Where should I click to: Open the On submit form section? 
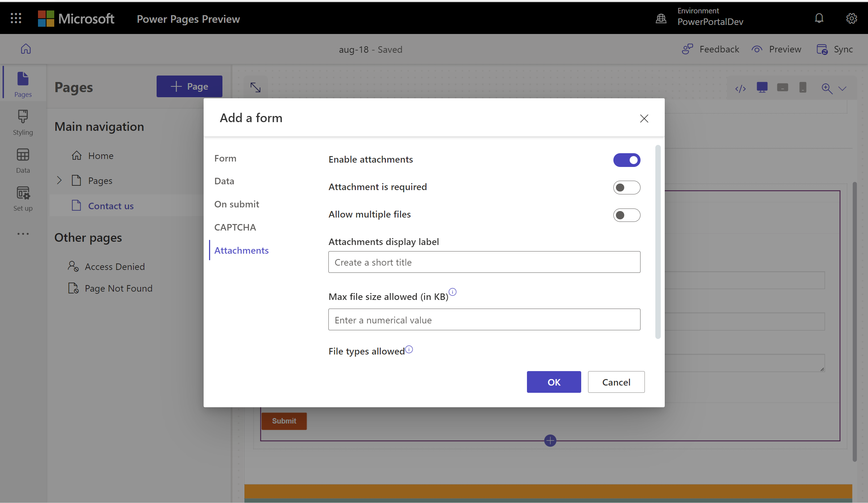(237, 203)
